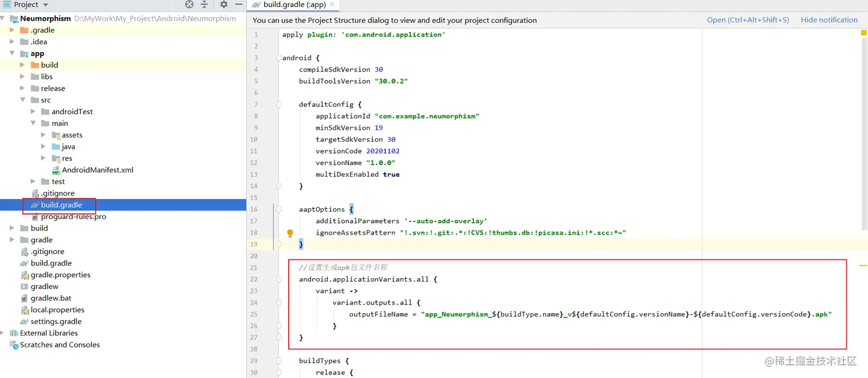
Task: Select the .idea folder icon
Action: click(24, 42)
